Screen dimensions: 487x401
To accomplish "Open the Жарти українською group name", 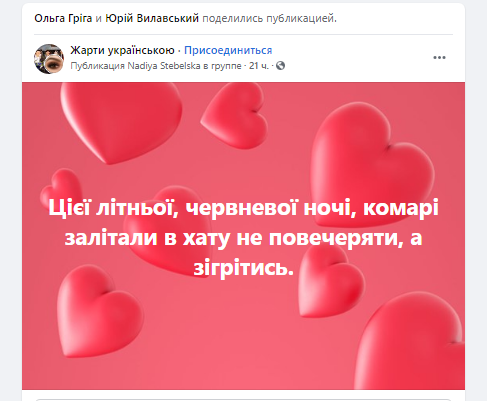I will coord(122,50).
